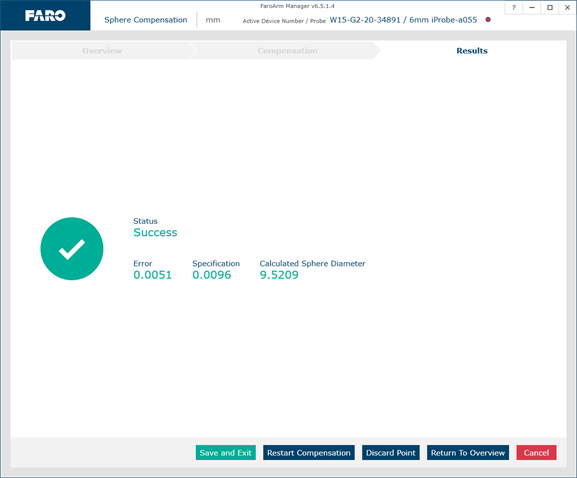
Task: Click the FARO logo
Action: pyautogui.click(x=45, y=15)
